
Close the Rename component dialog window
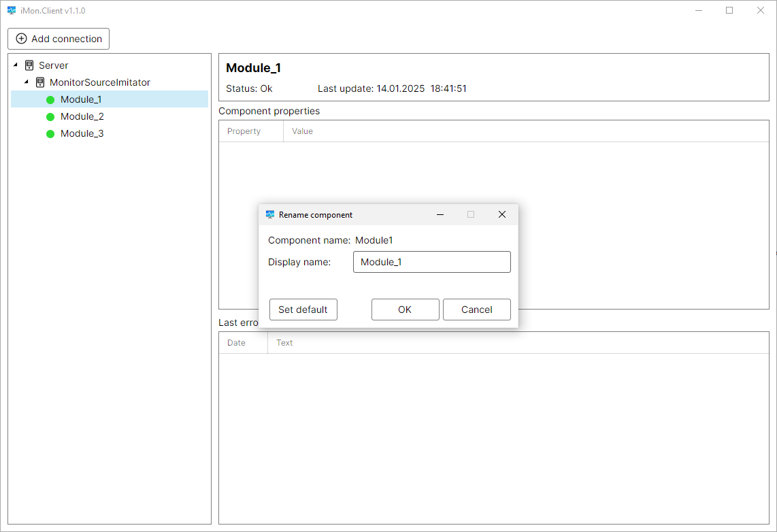click(x=502, y=214)
